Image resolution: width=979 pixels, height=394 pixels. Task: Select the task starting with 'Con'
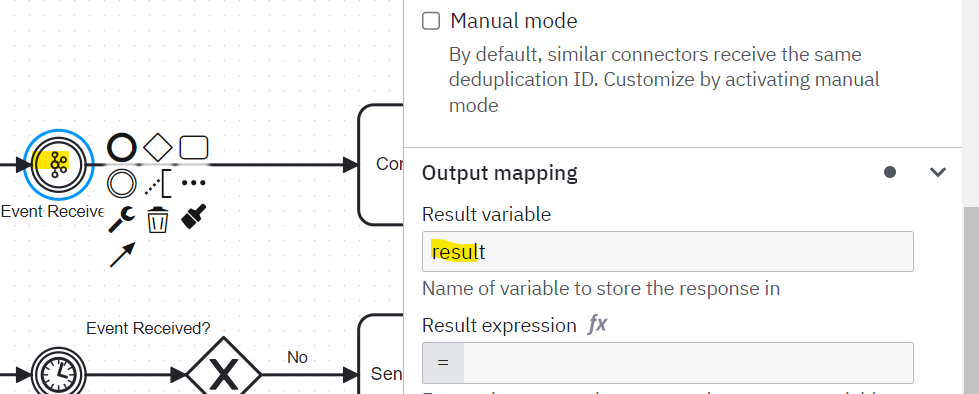381,165
